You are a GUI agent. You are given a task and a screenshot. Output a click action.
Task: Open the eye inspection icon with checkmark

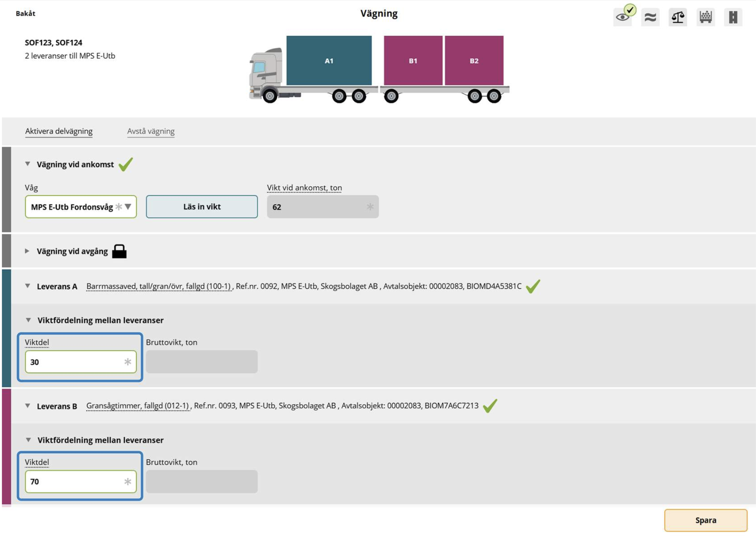[x=623, y=17]
